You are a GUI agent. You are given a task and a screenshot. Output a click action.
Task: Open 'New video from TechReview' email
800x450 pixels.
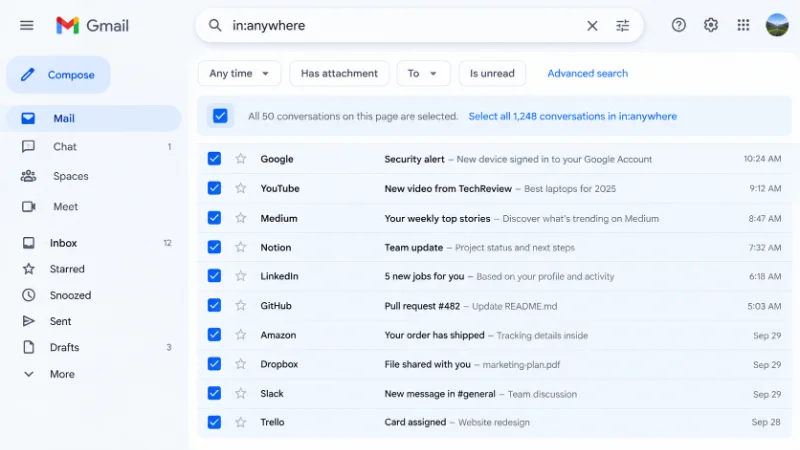(x=448, y=189)
